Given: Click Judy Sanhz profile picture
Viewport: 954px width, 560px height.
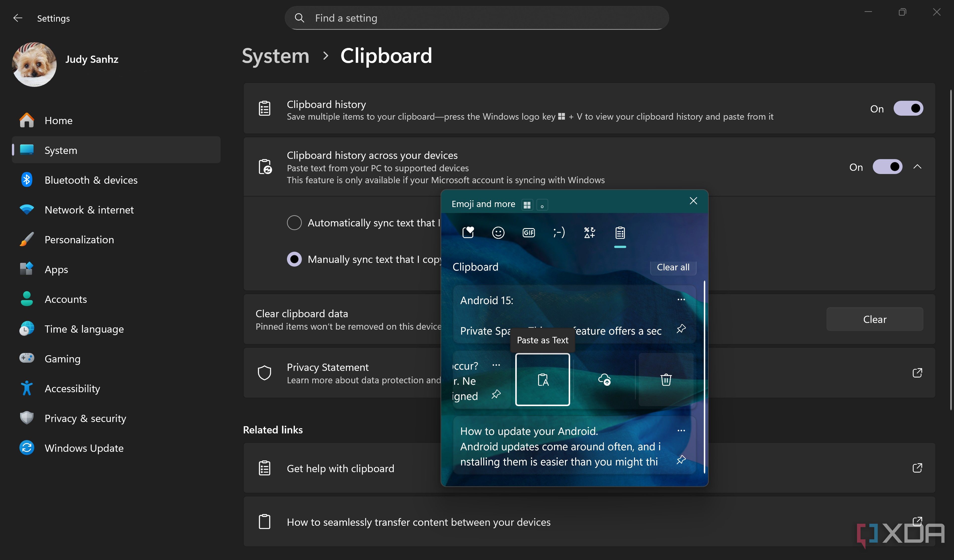Looking at the screenshot, I should tap(34, 64).
